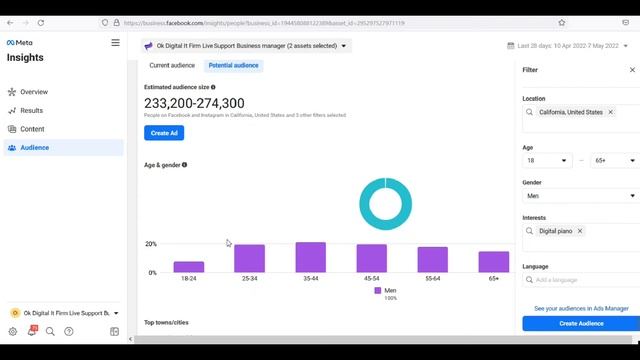
Task: Click the padlock site security icon
Action: pos(116,23)
